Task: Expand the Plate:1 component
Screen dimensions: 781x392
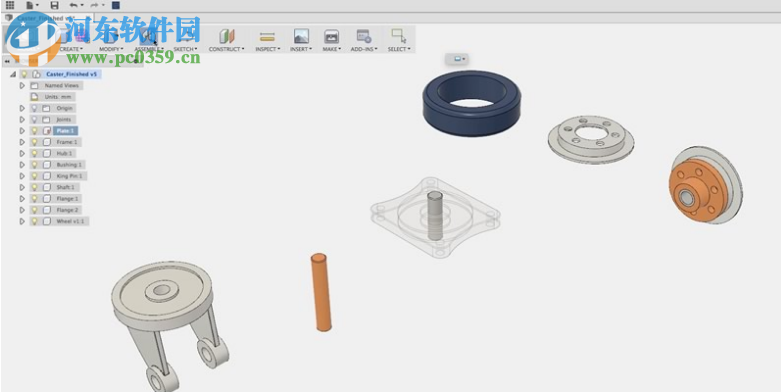Action: tap(22, 131)
